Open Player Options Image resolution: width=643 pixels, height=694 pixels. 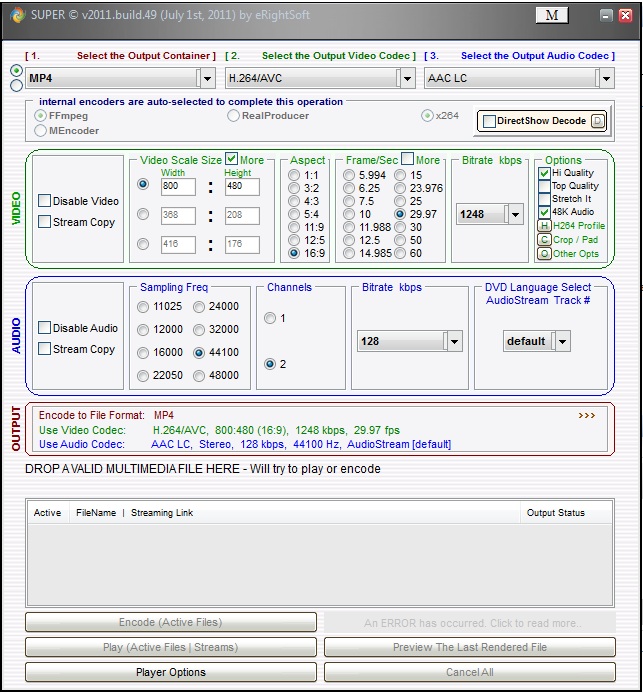(x=171, y=672)
